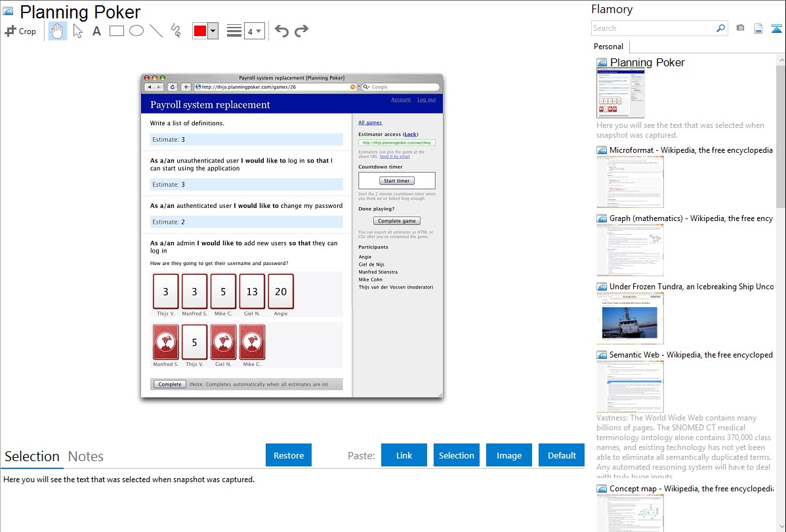Open the line width 4 dropdown
The height and width of the screenshot is (532, 786).
254,31
